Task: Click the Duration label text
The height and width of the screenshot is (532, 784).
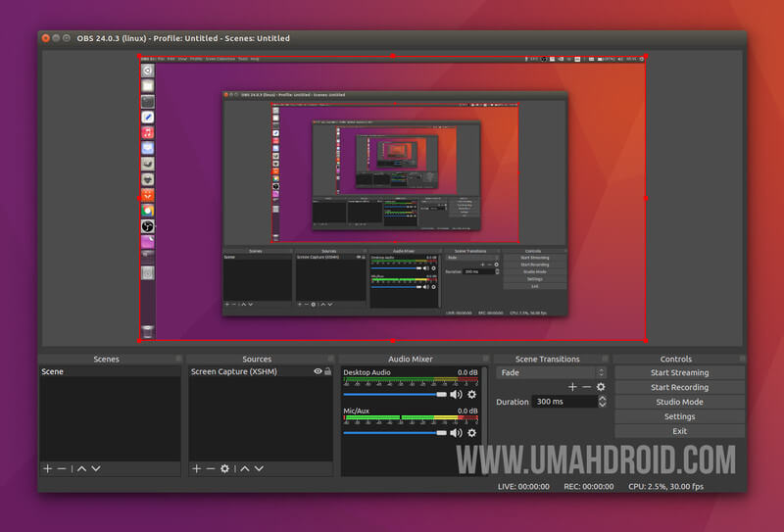Action: 512,402
